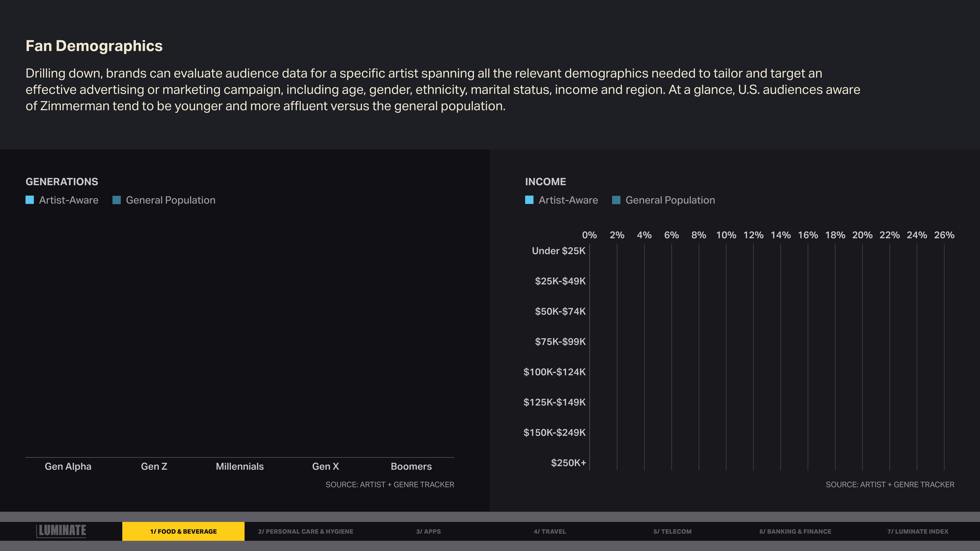Select the Travel tab
The height and width of the screenshot is (551, 980).
coord(550,531)
